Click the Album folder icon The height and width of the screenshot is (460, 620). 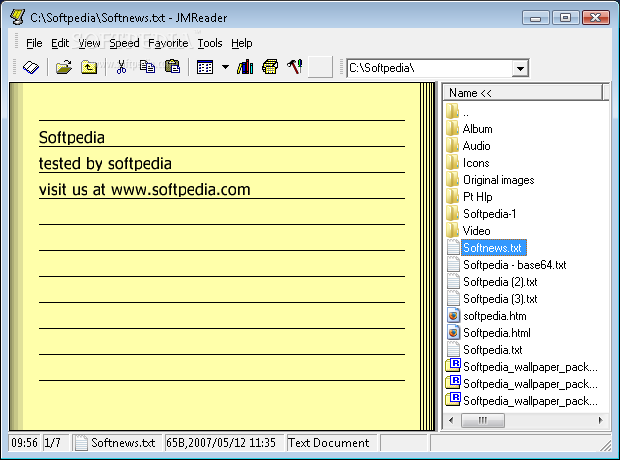[453, 129]
